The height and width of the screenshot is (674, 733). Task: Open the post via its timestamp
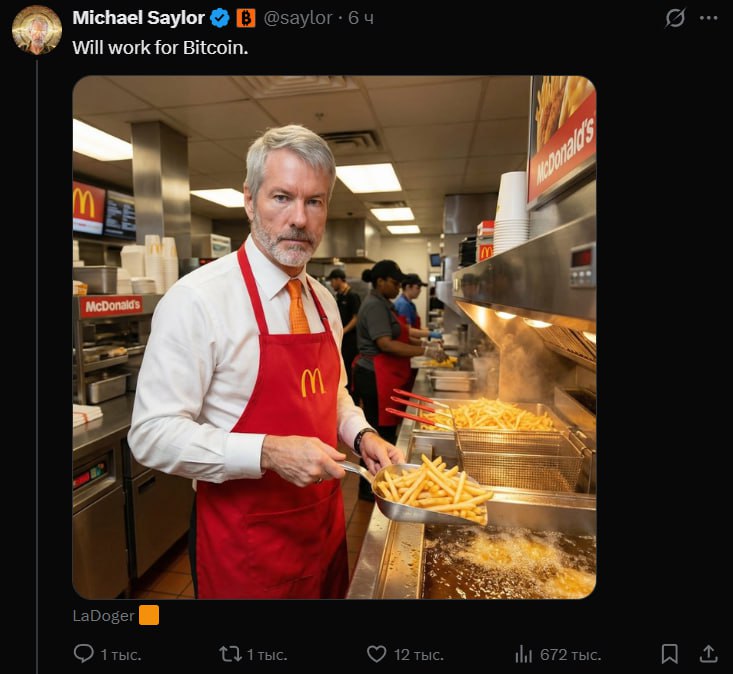[361, 18]
